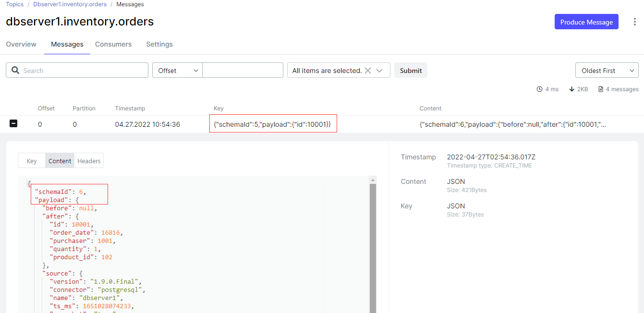Click the "purchaser": 1001 JSON line

(83, 241)
